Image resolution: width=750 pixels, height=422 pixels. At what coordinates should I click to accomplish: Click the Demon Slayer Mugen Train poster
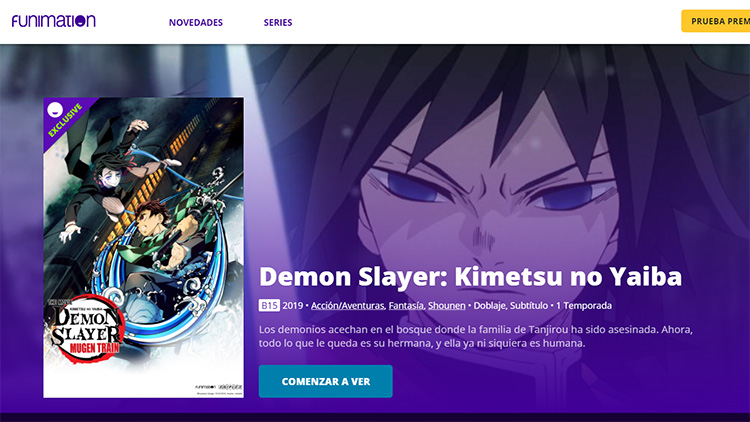[x=143, y=247]
